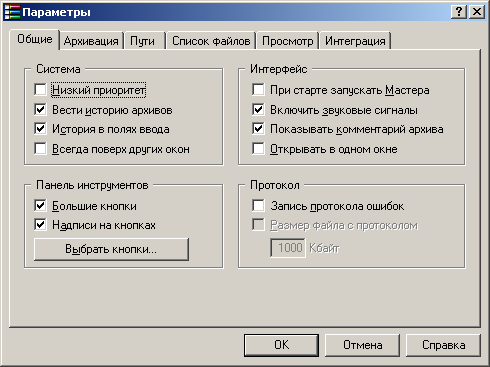The width and height of the screenshot is (490, 367).
Task: Select the Интеграция tab
Action: pos(355,41)
